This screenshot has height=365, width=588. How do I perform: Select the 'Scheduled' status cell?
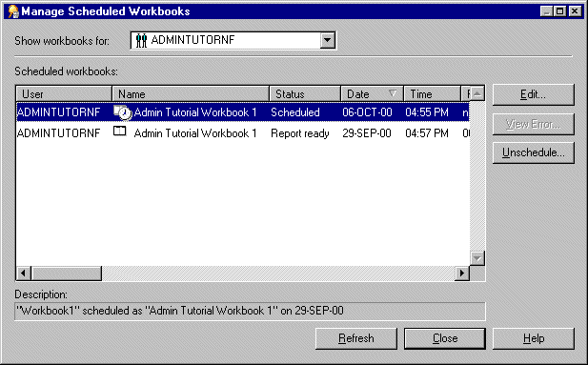tap(295, 112)
